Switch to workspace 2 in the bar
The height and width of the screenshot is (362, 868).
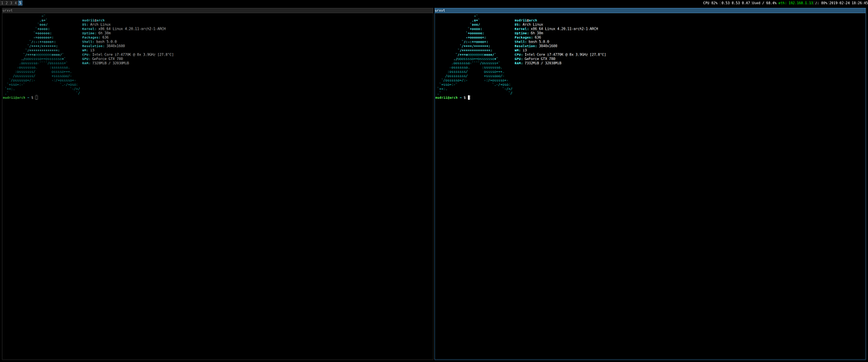pos(7,3)
